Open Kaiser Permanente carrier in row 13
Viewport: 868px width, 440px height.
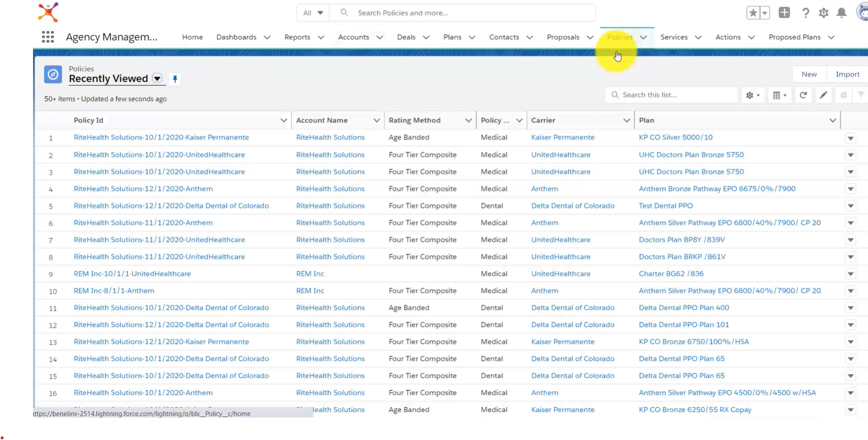563,342
